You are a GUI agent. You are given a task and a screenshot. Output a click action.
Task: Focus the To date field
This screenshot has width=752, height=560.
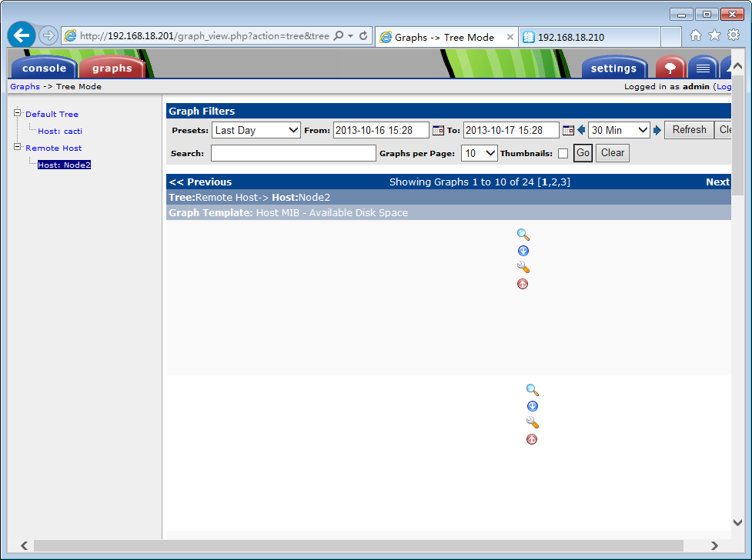pos(511,130)
